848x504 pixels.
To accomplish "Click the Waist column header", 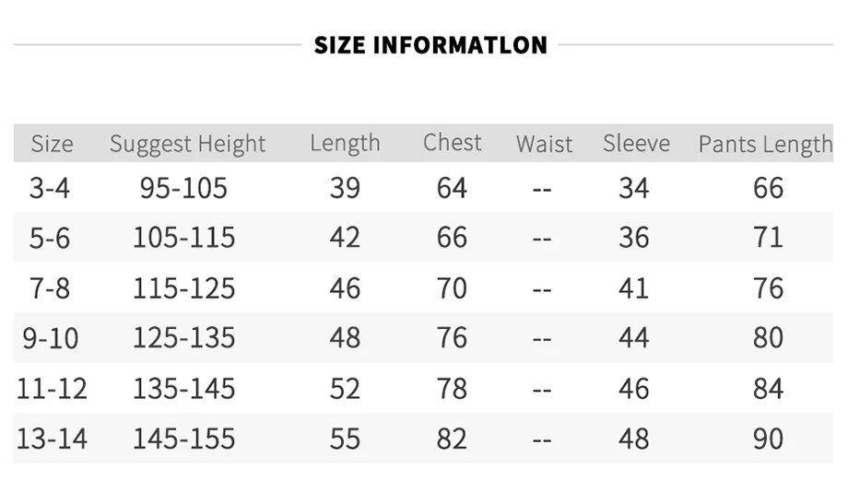I will tap(544, 144).
